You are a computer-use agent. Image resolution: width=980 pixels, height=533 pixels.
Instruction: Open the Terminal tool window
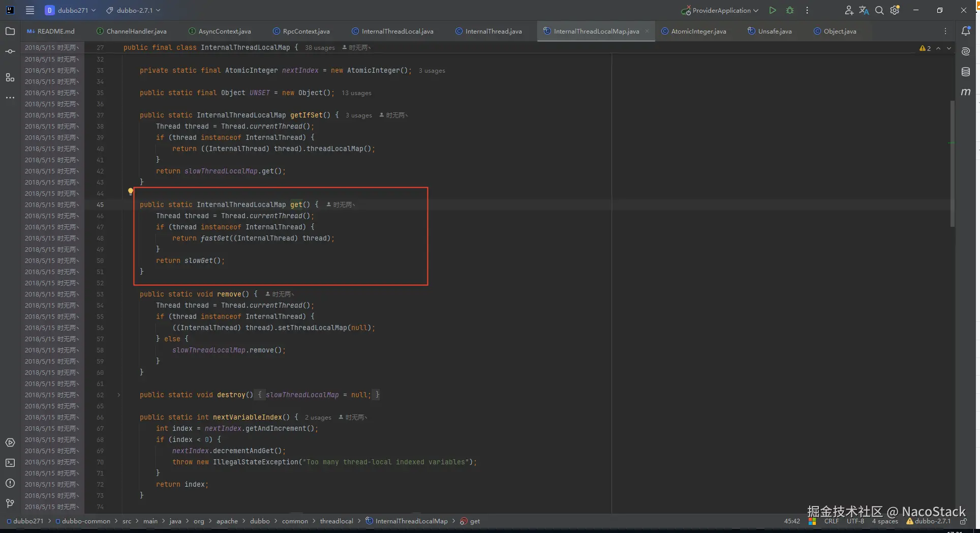(10, 463)
